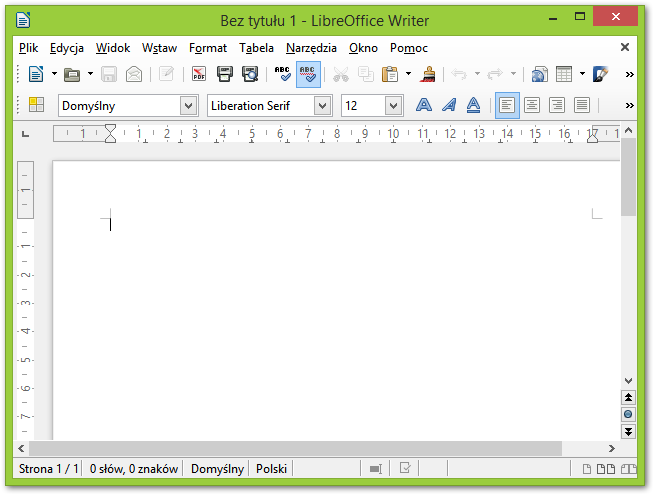This screenshot has height=495, width=654.
Task: Show more standard toolbar buttons chevron
Action: pos(629,75)
